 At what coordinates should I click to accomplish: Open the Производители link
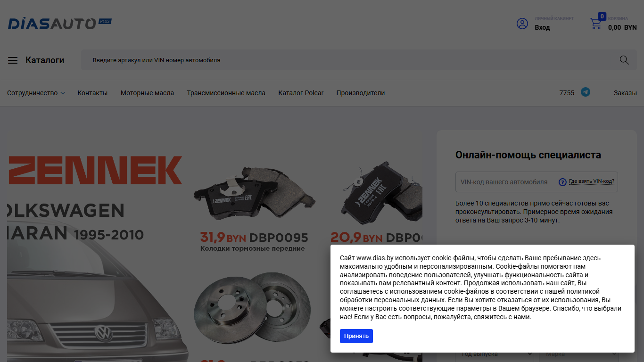click(x=361, y=93)
